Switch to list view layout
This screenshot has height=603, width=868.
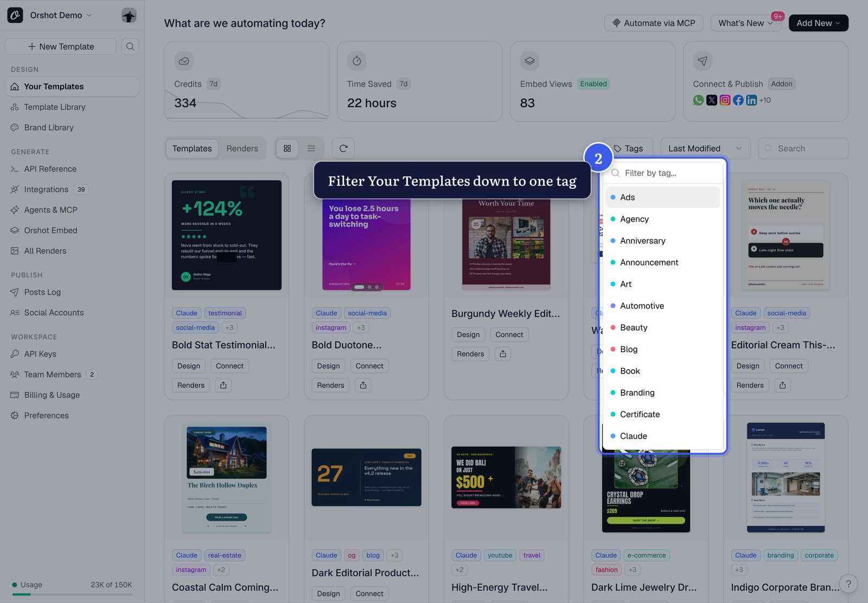311,149
